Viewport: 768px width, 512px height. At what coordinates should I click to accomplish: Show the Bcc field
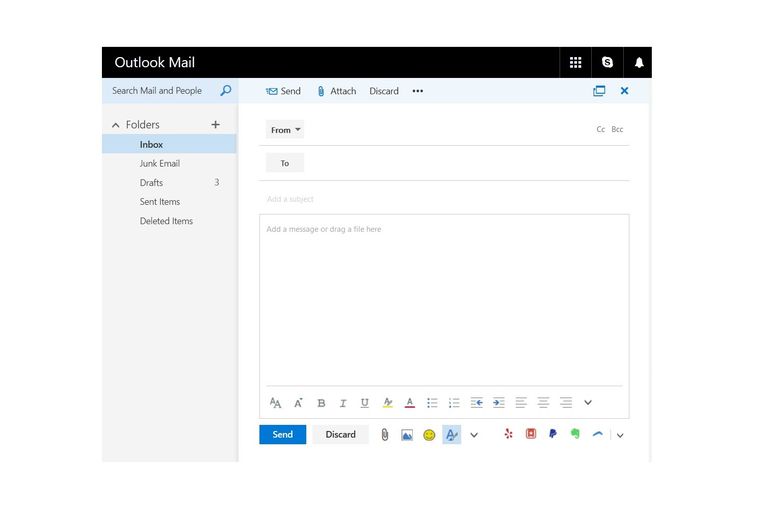pos(617,129)
